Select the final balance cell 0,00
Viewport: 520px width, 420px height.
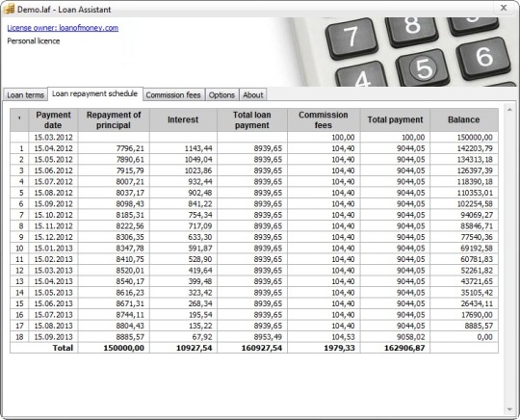[464, 337]
